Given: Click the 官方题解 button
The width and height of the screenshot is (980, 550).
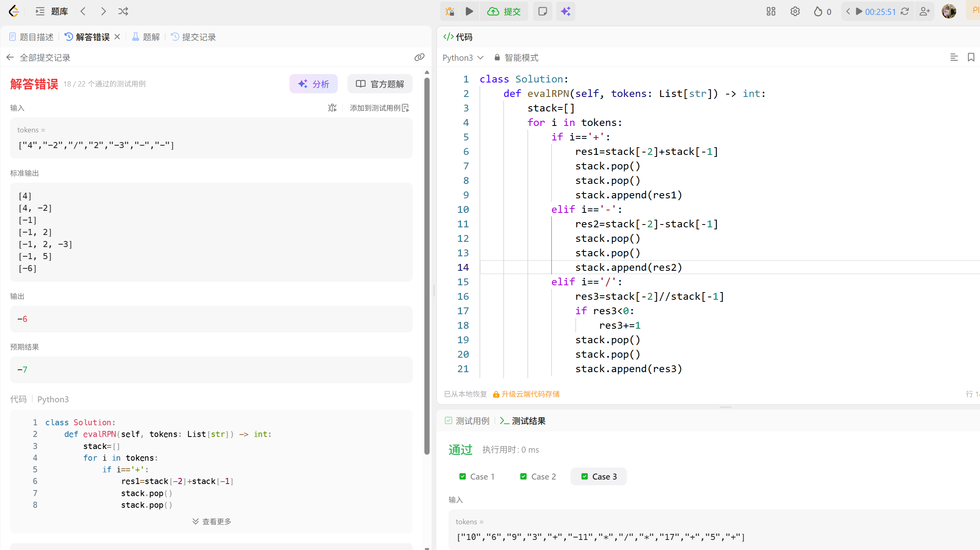Looking at the screenshot, I should coord(380,84).
